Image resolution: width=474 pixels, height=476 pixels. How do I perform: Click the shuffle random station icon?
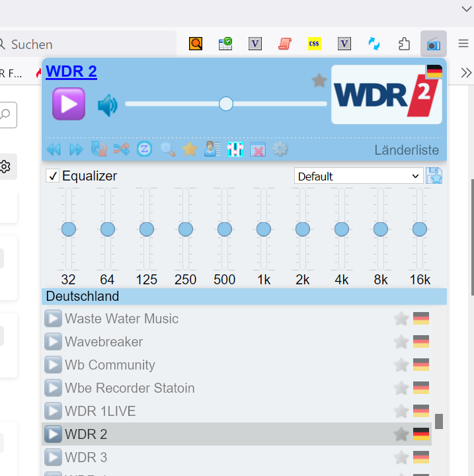(122, 149)
